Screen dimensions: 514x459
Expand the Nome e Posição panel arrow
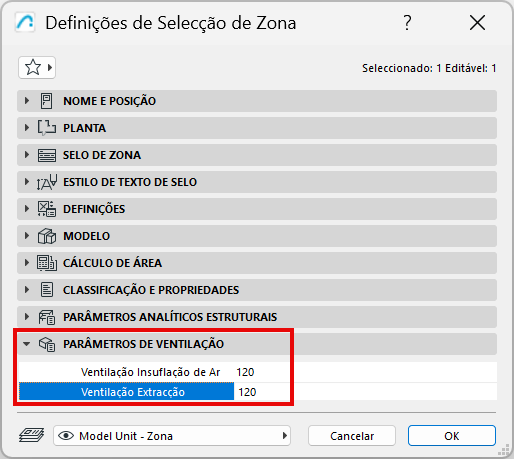[27, 101]
